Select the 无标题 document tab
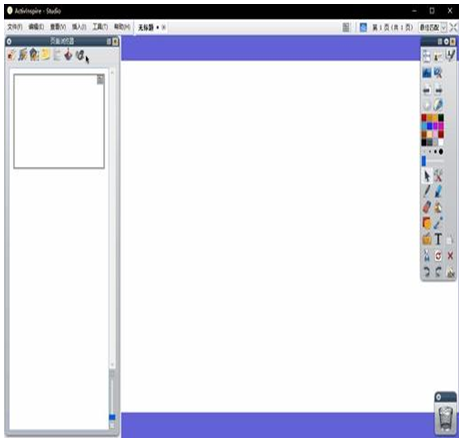The width and height of the screenshot is (463, 442). [146, 27]
